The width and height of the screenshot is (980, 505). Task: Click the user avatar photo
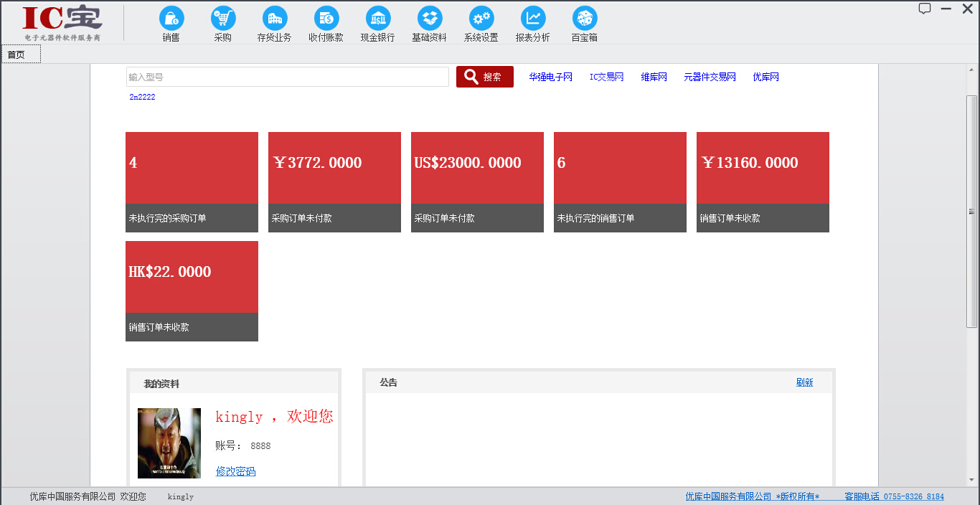(x=169, y=443)
